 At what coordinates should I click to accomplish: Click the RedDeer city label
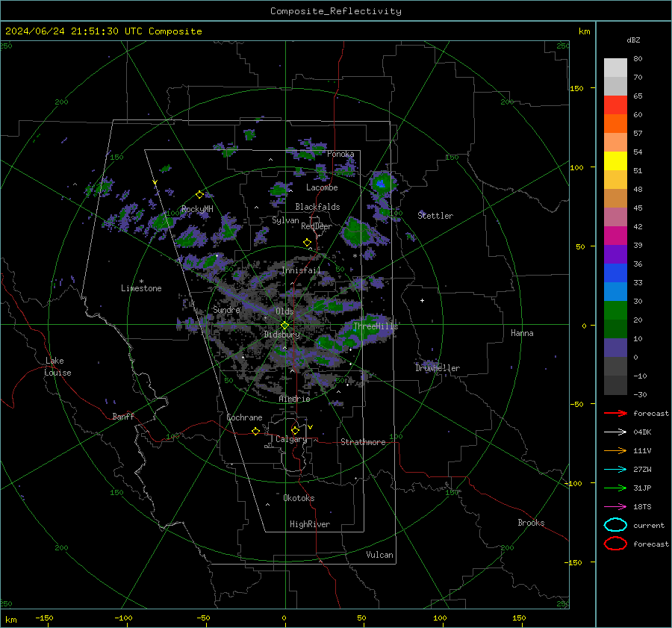[x=317, y=226]
